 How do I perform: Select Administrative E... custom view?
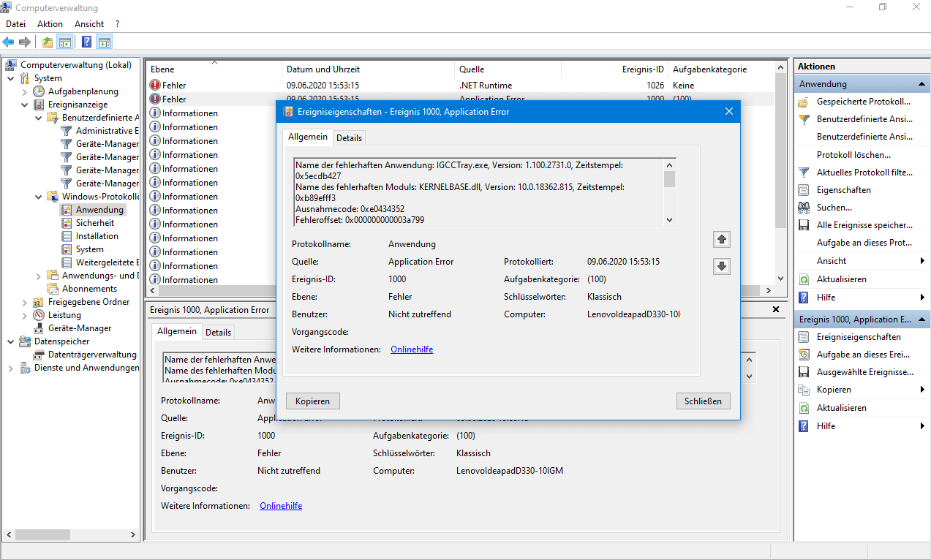coord(106,131)
